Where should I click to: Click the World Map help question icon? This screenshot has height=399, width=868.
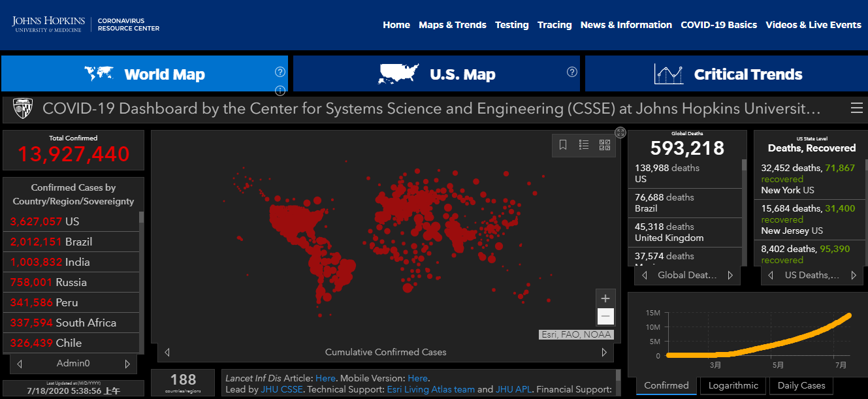click(280, 72)
